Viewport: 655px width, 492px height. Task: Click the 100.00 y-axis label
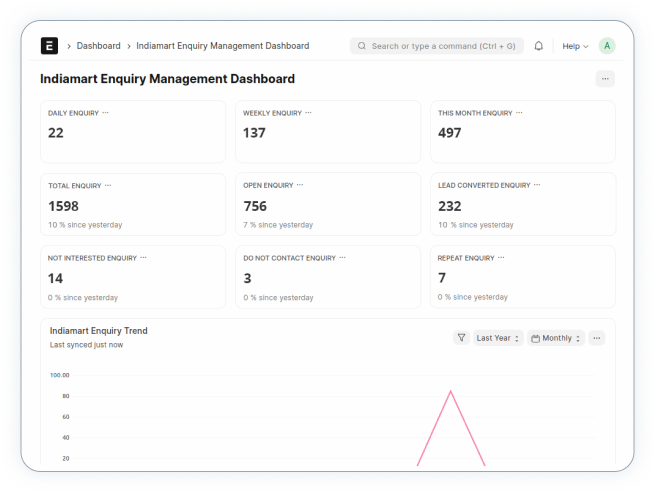pyautogui.click(x=60, y=375)
